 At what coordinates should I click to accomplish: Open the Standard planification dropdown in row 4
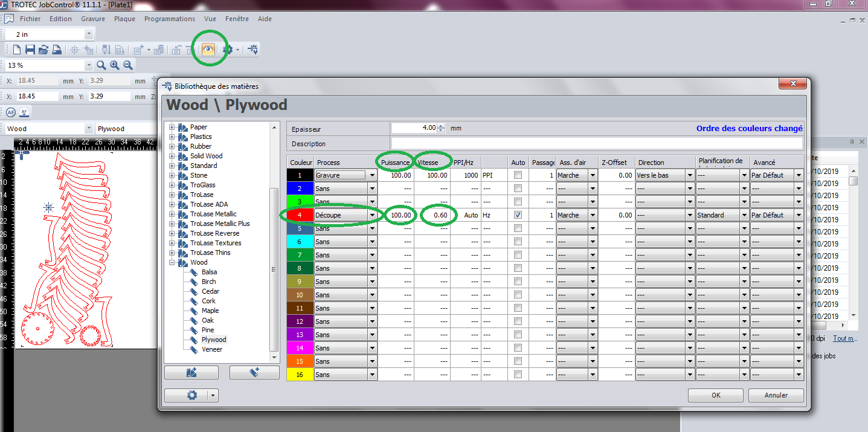tap(744, 215)
